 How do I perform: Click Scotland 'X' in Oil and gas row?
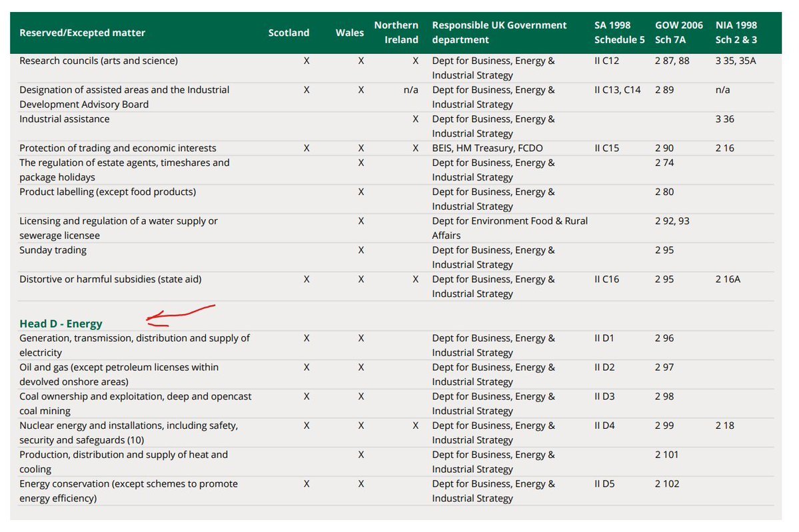click(x=307, y=367)
